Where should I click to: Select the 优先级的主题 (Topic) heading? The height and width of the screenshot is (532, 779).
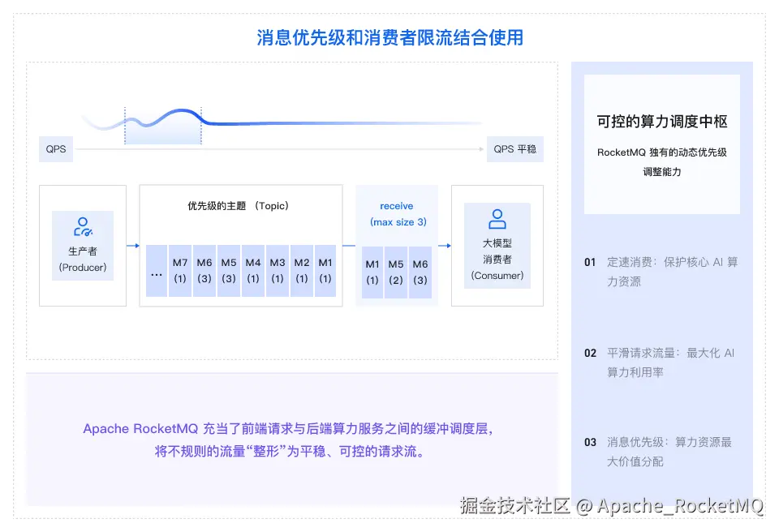tap(238, 206)
